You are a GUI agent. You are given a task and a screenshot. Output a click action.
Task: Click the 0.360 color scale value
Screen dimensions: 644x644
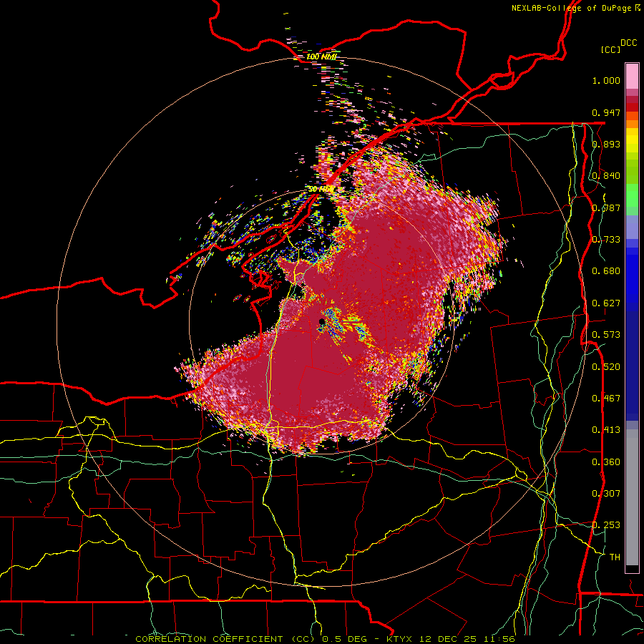[x=606, y=462]
